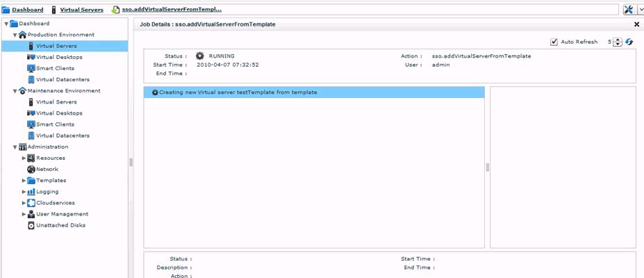Click the Unattached Disks disk icon

pos(31,225)
